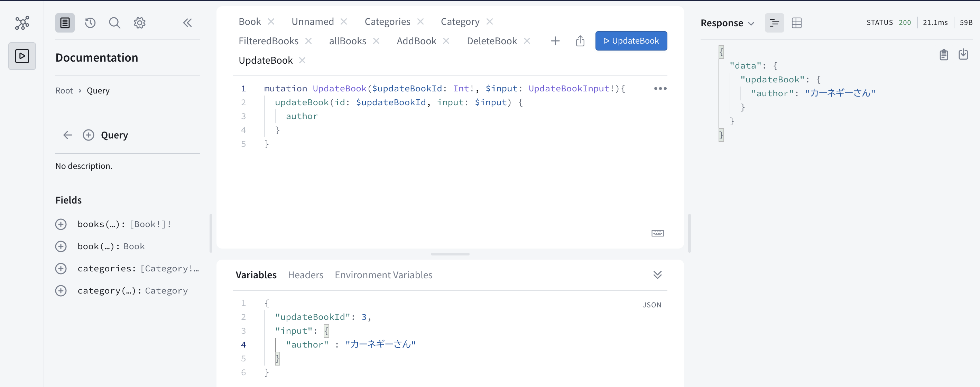Go back with the left arrow icon
The image size is (980, 387).
click(68, 135)
